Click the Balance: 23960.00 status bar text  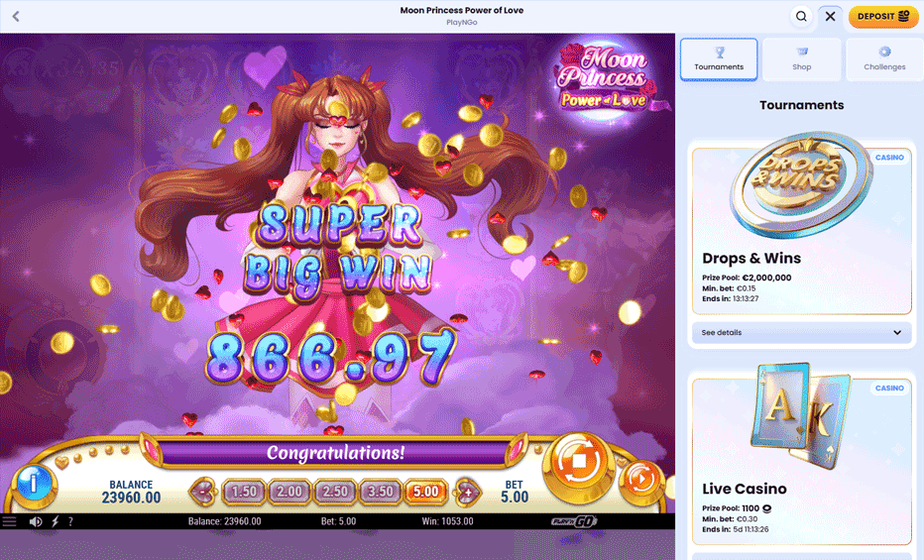[224, 521]
